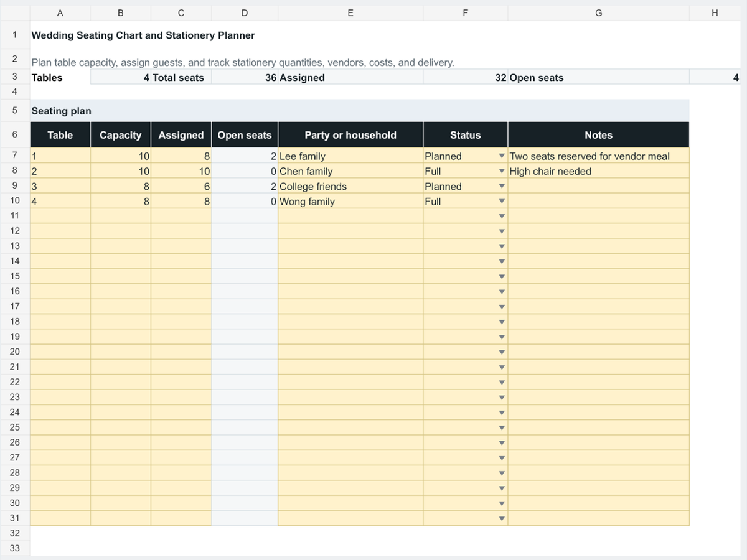This screenshot has width=747, height=560.
Task: Open the Status dropdown for Lee family row
Action: (x=502, y=156)
